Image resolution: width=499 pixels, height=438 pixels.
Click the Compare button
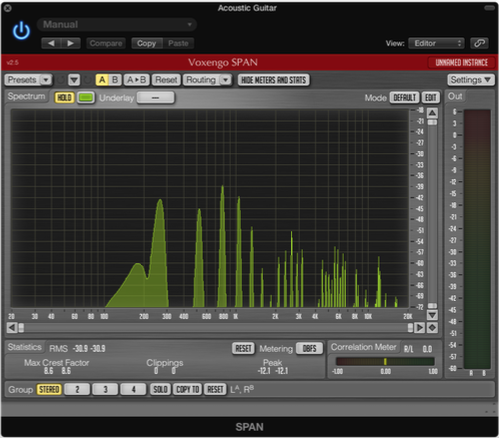point(106,43)
